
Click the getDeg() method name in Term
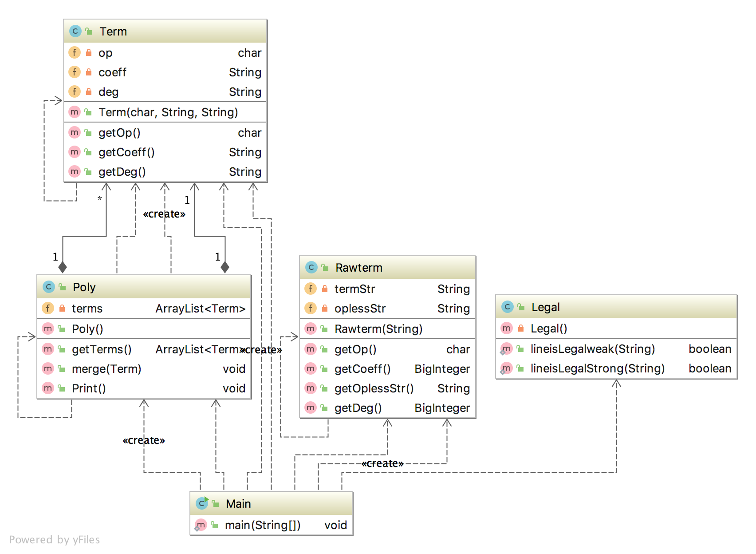[122, 172]
